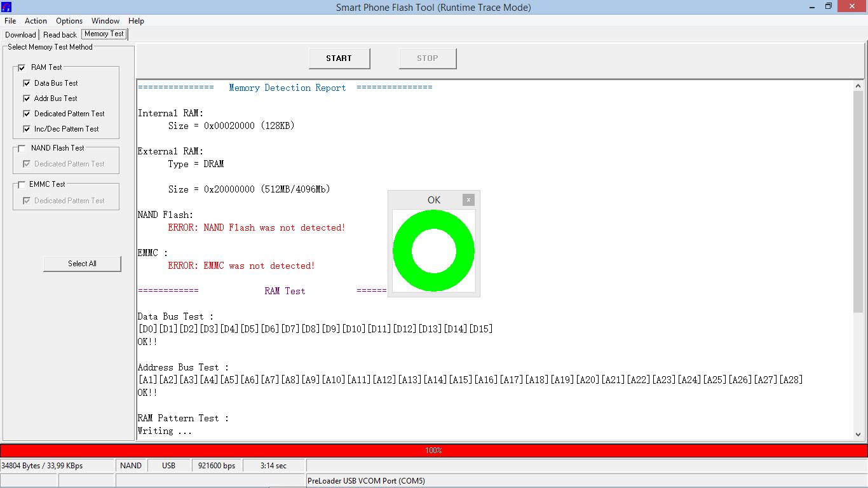Click the Address Bus Test label in report
868x488 pixels.
(x=183, y=367)
